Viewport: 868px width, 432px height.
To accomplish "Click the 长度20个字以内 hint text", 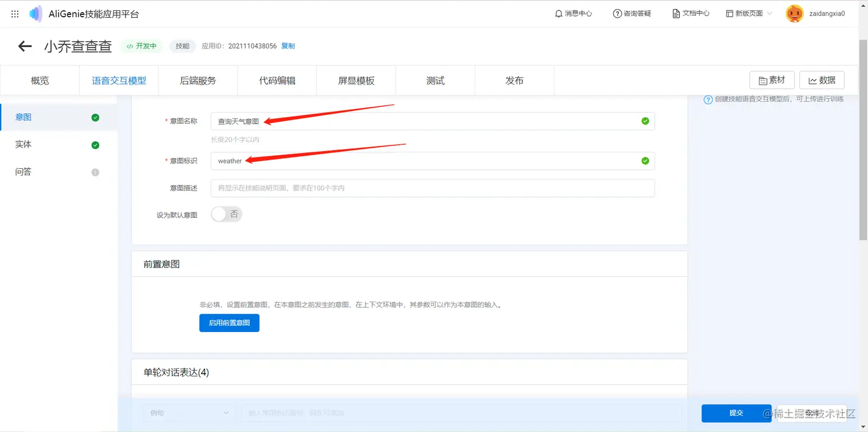I will pyautogui.click(x=235, y=140).
